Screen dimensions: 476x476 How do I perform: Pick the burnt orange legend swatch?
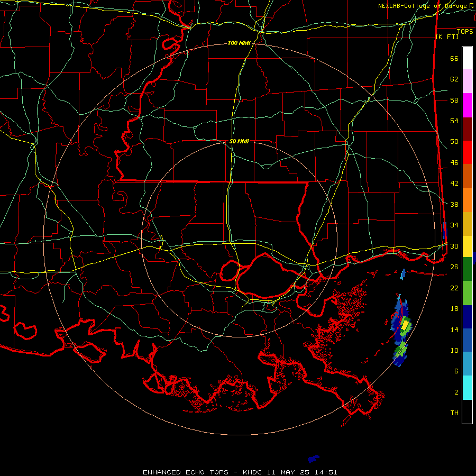point(467,176)
